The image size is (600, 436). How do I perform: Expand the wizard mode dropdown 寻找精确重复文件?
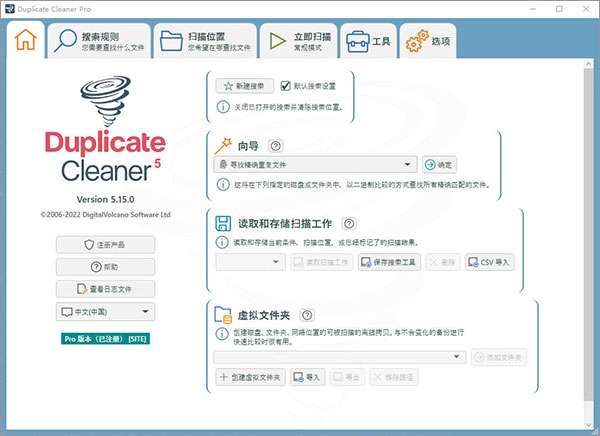click(x=315, y=165)
